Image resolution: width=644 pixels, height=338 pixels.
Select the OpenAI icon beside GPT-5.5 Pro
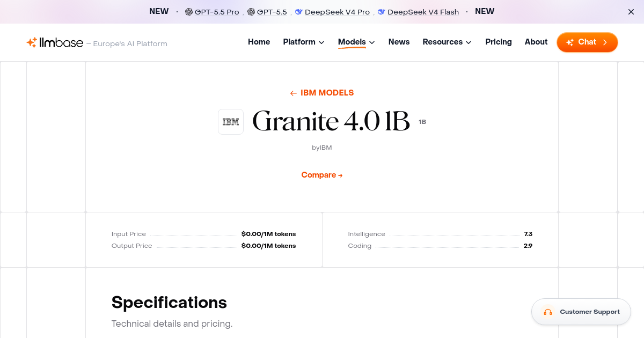click(x=189, y=11)
